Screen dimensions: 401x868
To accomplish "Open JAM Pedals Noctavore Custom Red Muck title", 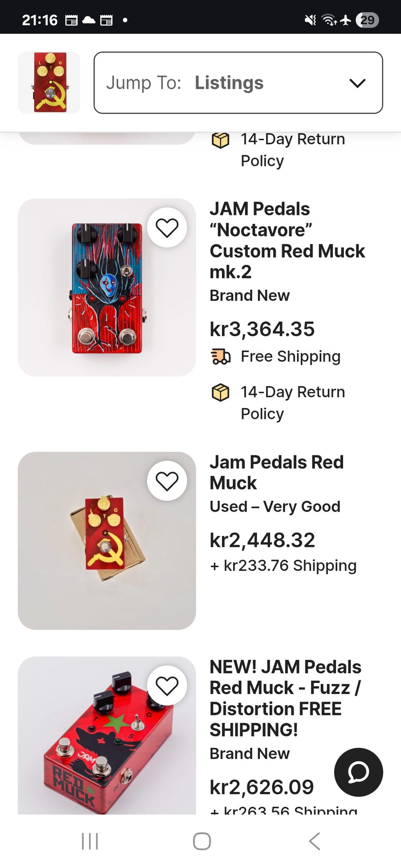I will (287, 240).
